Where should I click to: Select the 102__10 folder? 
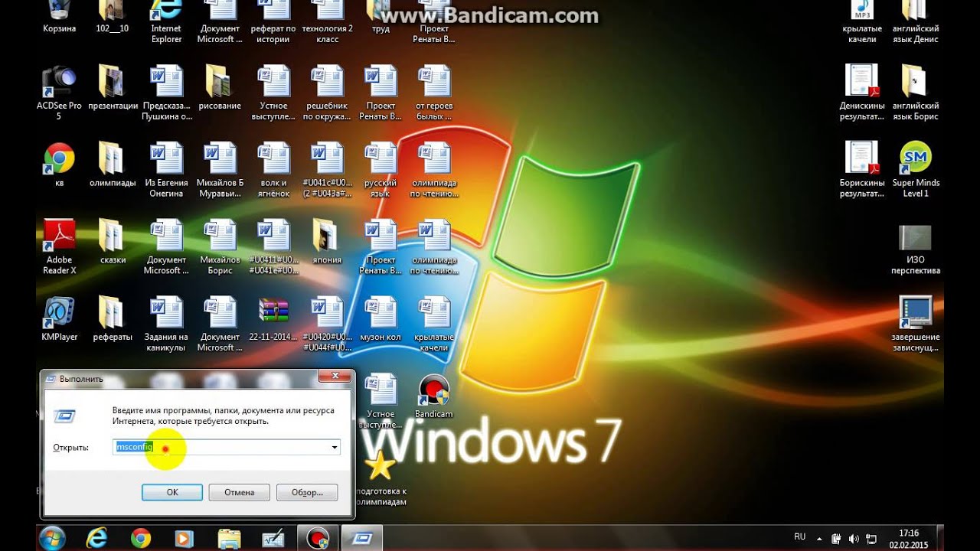[x=113, y=18]
